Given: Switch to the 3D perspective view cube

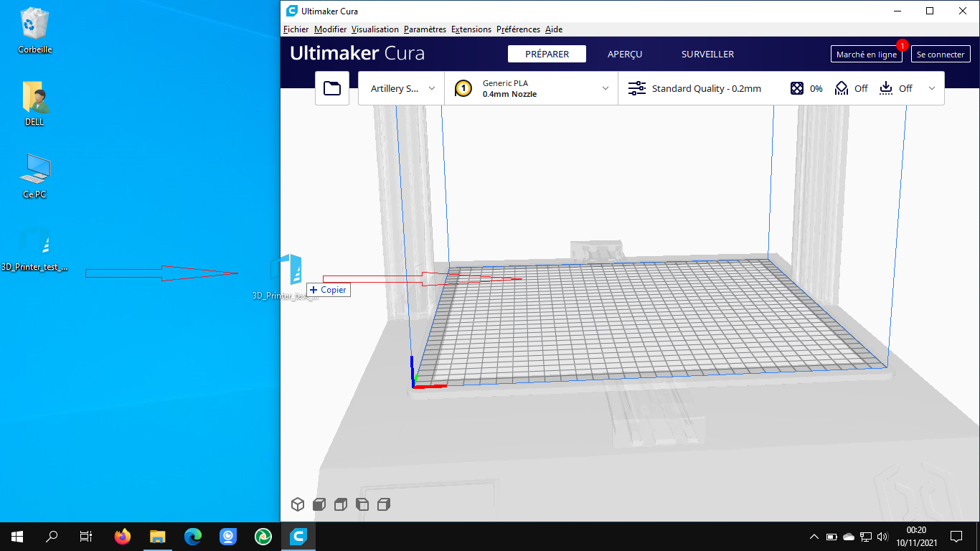Looking at the screenshot, I should point(298,504).
